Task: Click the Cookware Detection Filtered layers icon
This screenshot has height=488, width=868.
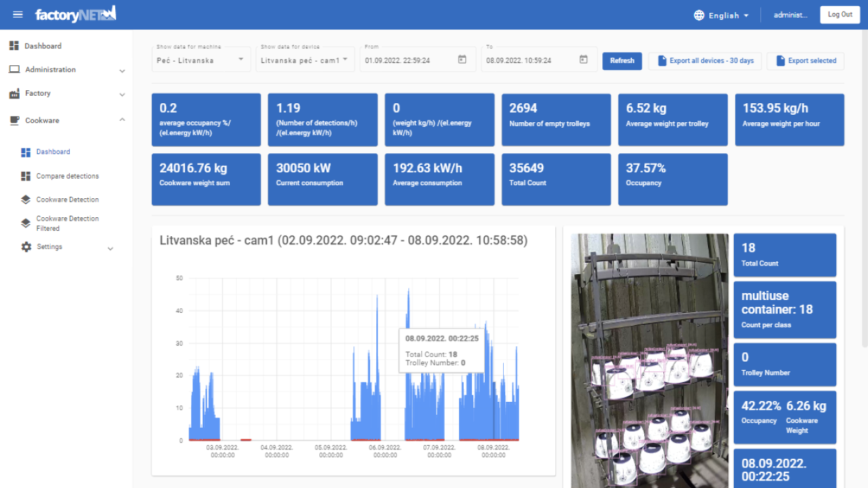Action: [26, 223]
